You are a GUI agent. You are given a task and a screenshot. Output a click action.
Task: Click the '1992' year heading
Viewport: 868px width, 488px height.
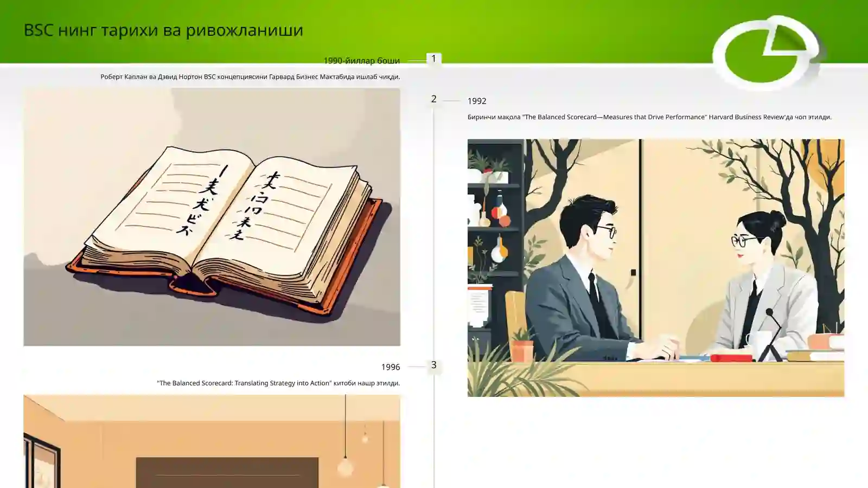(x=477, y=101)
